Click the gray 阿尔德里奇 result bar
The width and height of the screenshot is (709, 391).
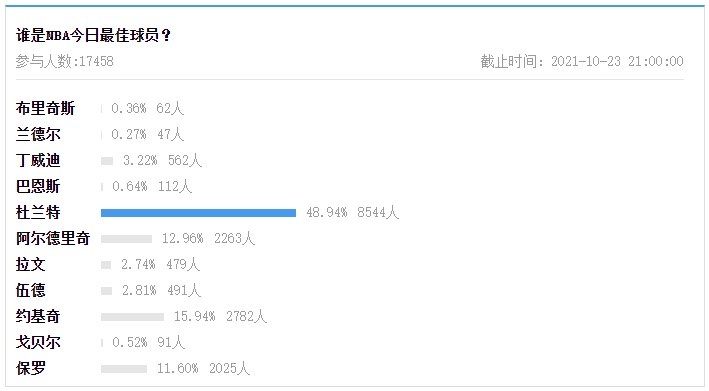coord(127,239)
